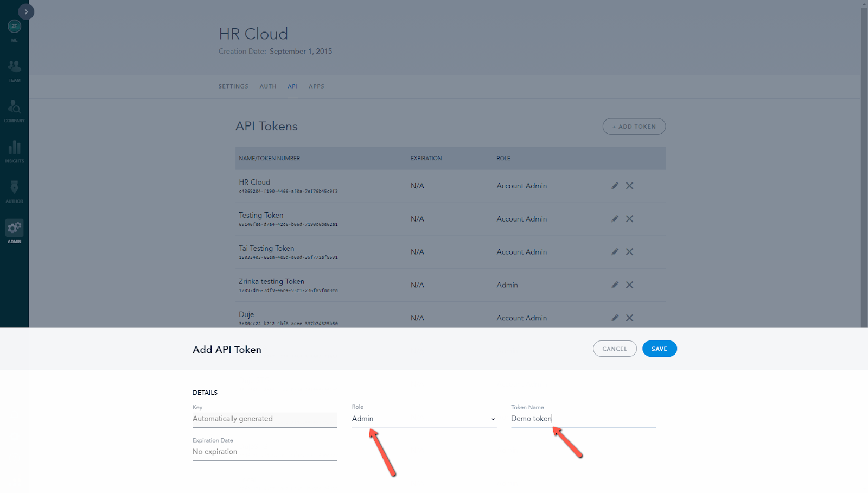Delete the Duje token
Viewport: 868px width, 493px height.
pyautogui.click(x=629, y=318)
